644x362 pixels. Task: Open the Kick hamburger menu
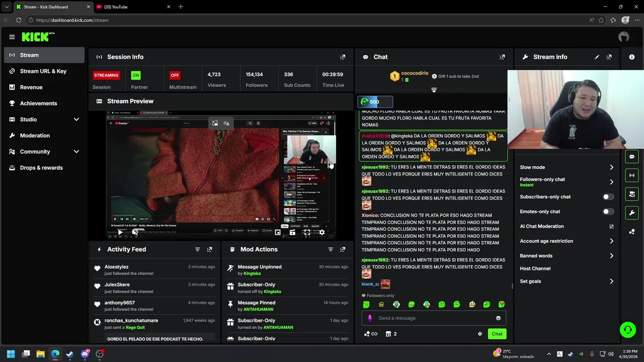click(12, 37)
